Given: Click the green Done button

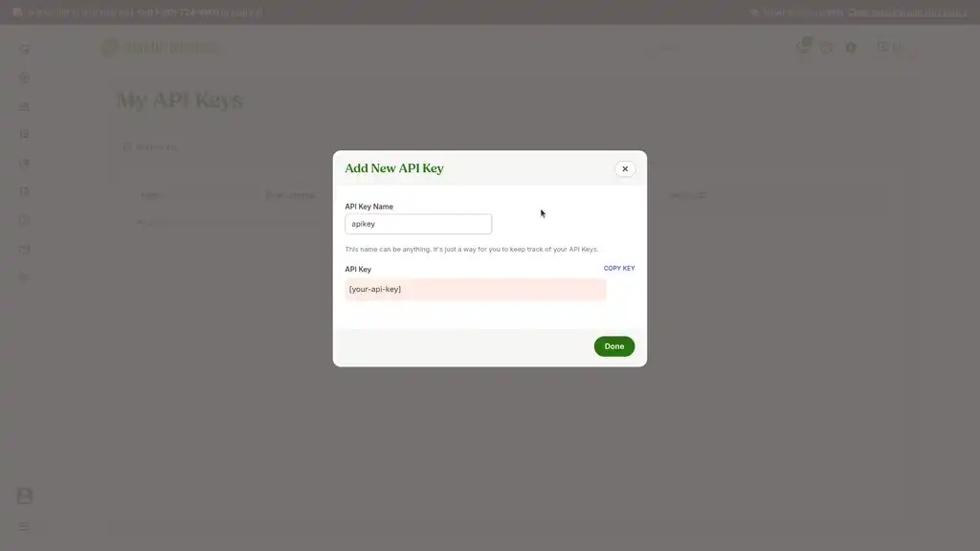Looking at the screenshot, I should point(613,346).
